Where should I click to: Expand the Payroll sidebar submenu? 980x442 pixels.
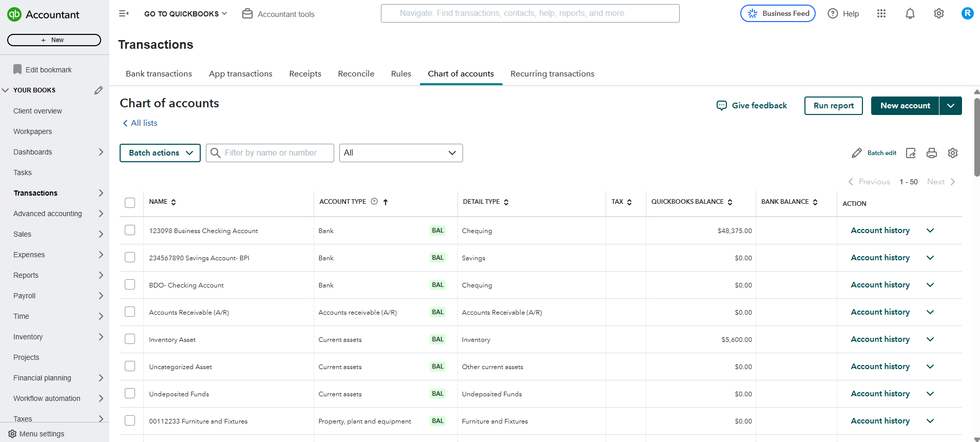click(101, 296)
